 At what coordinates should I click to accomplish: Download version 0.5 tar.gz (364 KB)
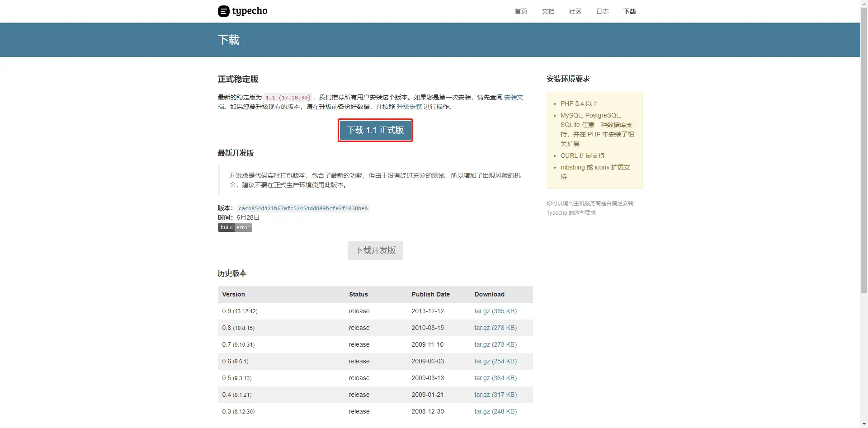point(495,378)
